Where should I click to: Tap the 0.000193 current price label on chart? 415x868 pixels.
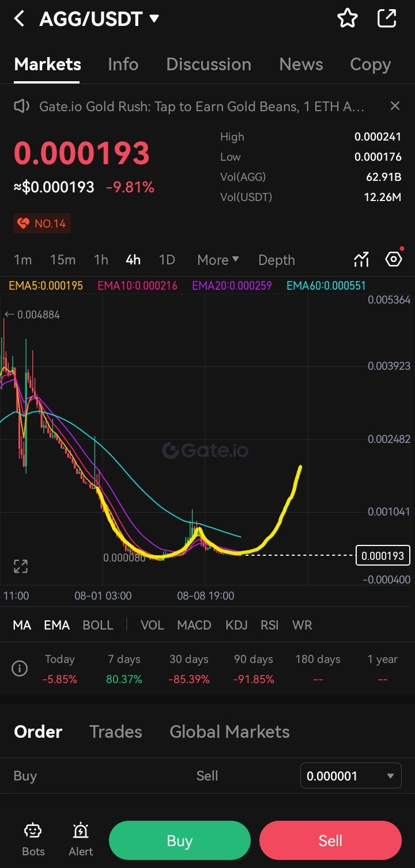(x=383, y=556)
